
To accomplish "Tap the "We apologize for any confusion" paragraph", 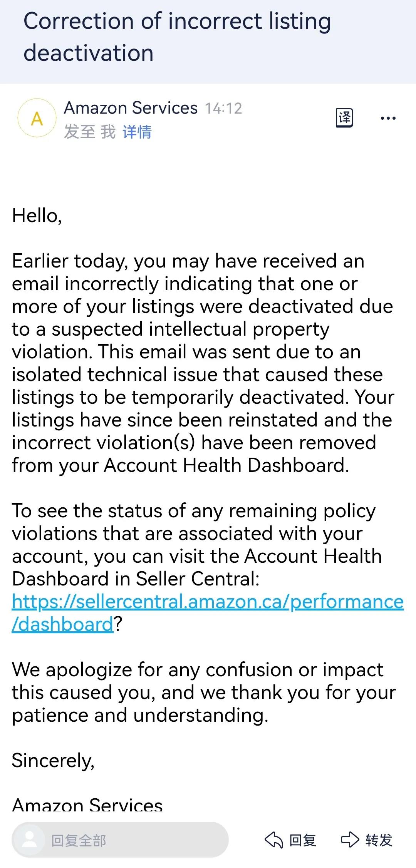I will [x=204, y=692].
